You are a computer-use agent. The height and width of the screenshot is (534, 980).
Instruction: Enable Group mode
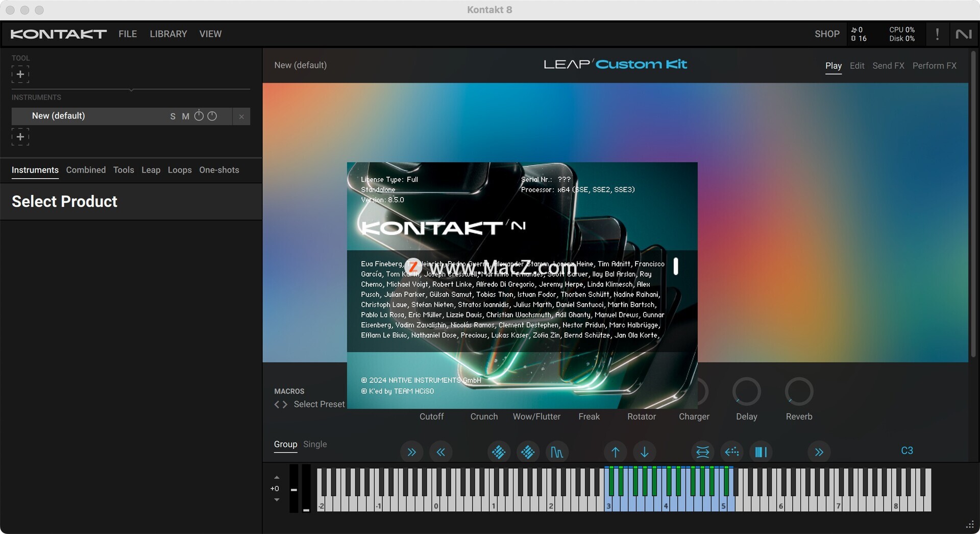pos(285,444)
